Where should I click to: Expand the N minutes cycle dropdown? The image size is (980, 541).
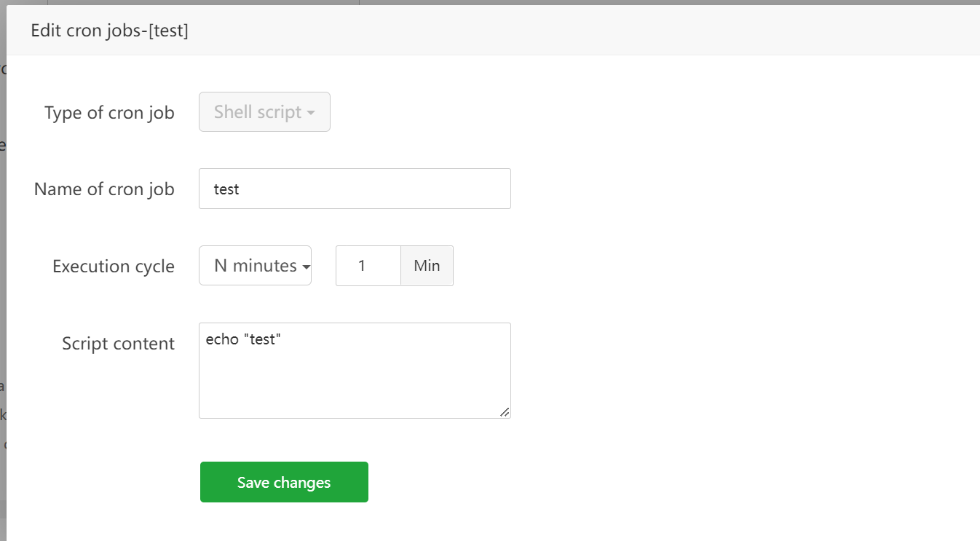255,266
